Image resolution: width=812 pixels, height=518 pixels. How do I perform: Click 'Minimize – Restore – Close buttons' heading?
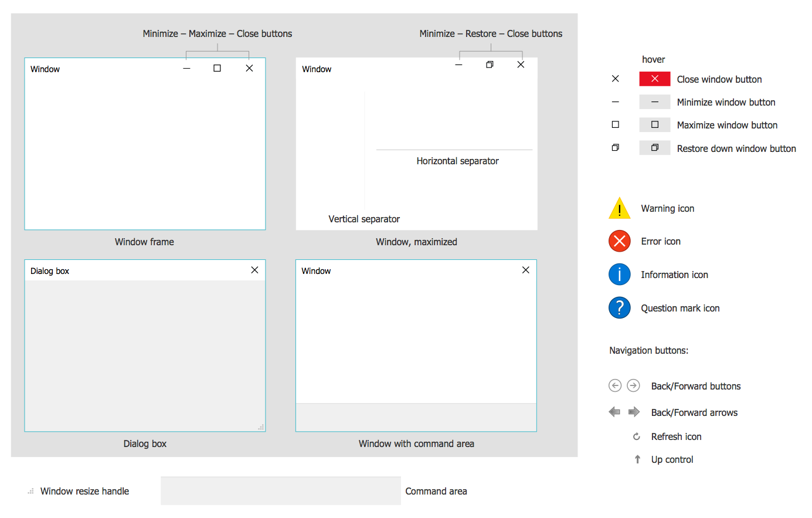491,33
